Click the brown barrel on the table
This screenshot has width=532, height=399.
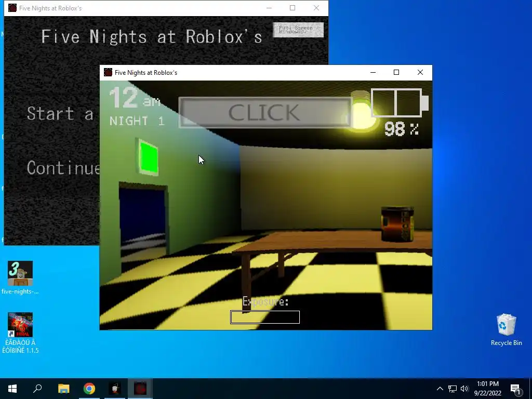pyautogui.click(x=397, y=224)
